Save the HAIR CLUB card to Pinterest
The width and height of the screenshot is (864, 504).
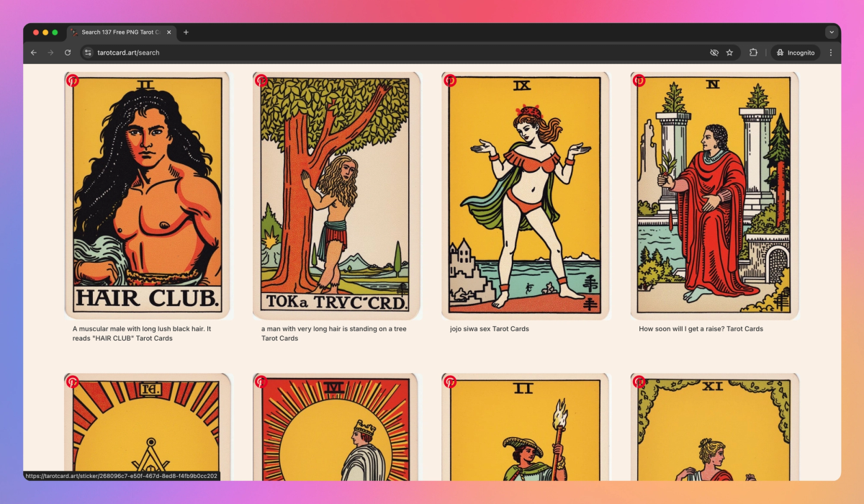(x=72, y=81)
